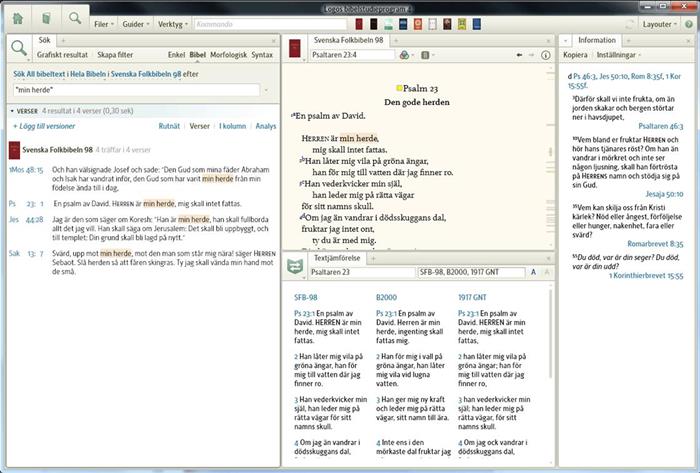
Task: Open the teal book shortcut in toolbar
Action: [x=388, y=24]
